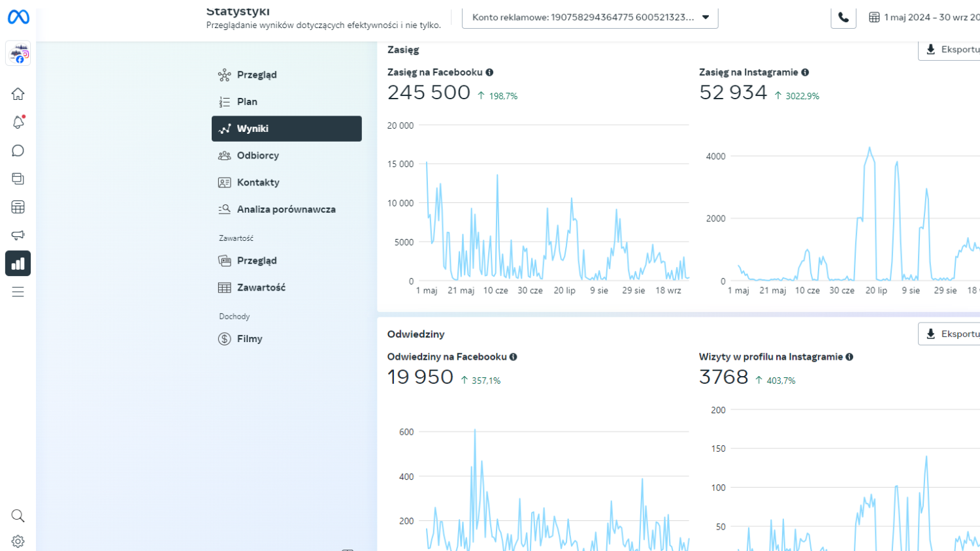Export the Odwiedziny visits data
The height and width of the screenshot is (551, 980).
(x=951, y=334)
